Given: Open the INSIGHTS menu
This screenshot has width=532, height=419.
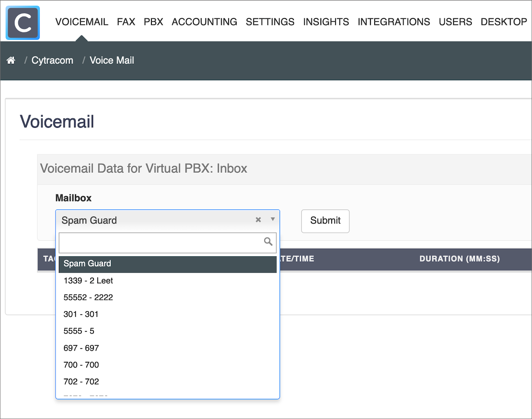Looking at the screenshot, I should [x=326, y=22].
